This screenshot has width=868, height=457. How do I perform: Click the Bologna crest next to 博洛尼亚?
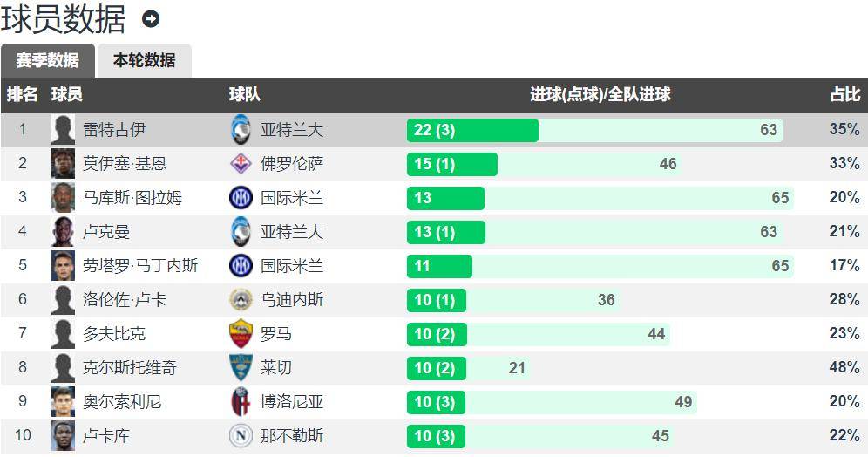(241, 401)
